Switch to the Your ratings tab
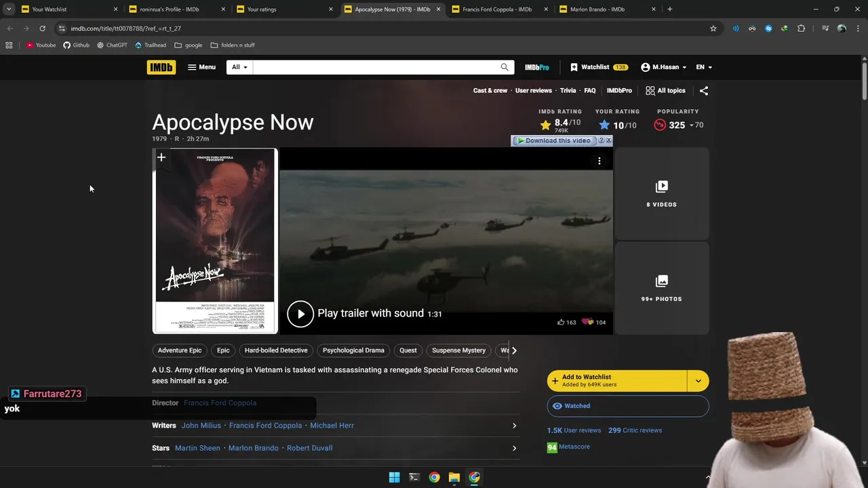Image resolution: width=868 pixels, height=488 pixels. [283, 9]
